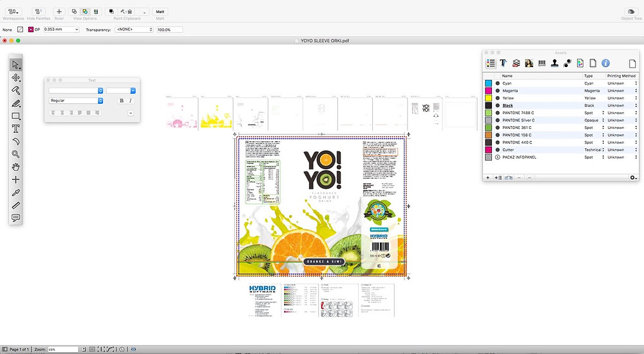
Task: Open the fonts tab in Assets panel
Action: coord(503,63)
